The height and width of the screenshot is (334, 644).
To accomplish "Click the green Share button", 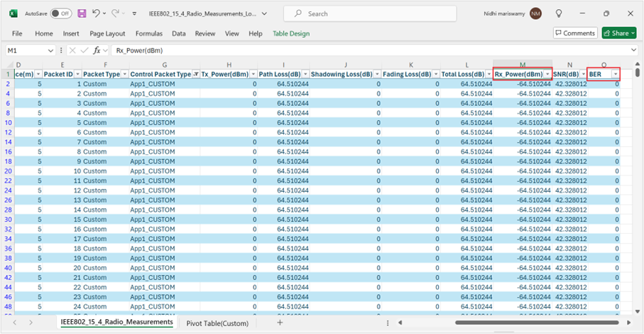I will 618,33.
